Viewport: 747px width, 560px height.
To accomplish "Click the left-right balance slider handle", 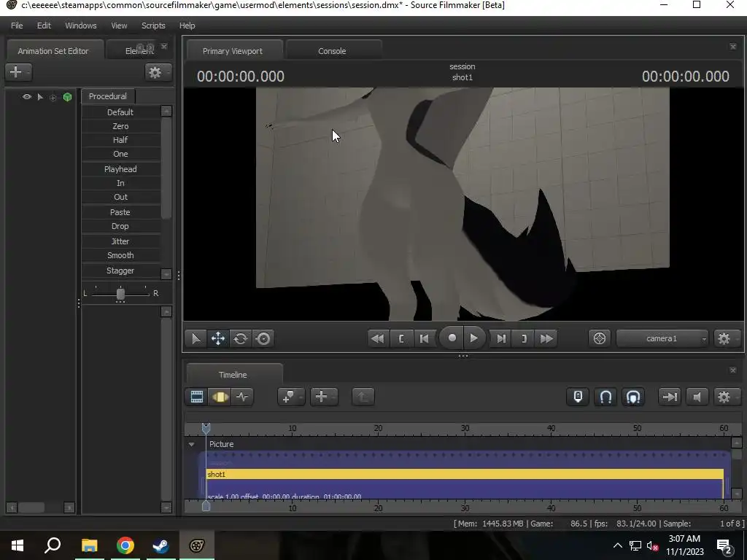I will pos(120,294).
